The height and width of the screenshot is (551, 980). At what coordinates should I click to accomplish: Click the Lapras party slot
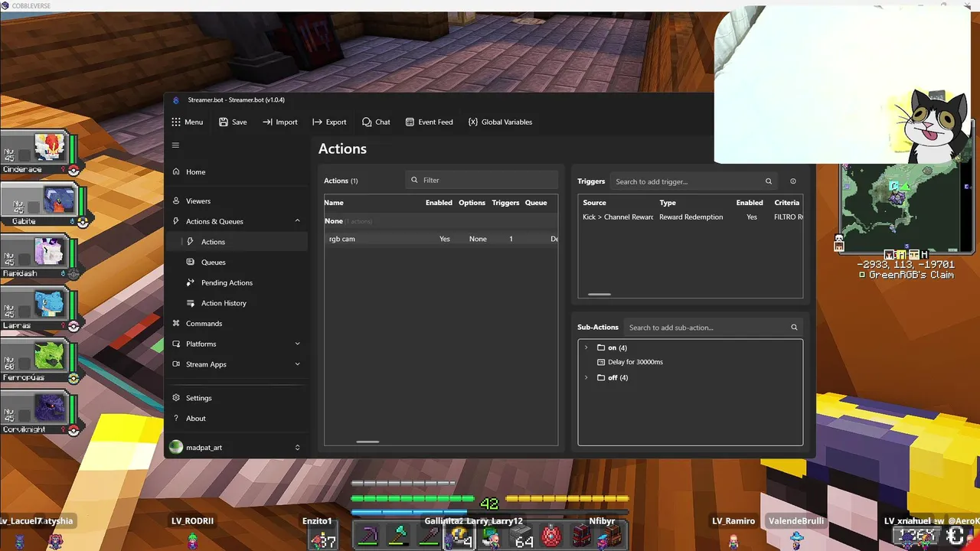point(42,309)
